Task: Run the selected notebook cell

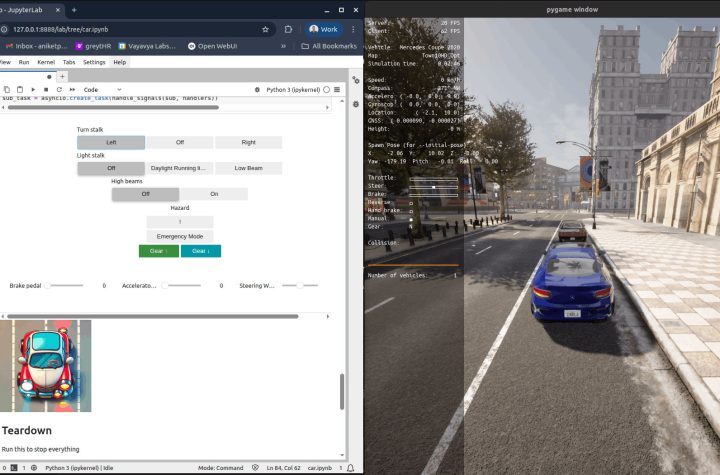Action: coord(33,89)
